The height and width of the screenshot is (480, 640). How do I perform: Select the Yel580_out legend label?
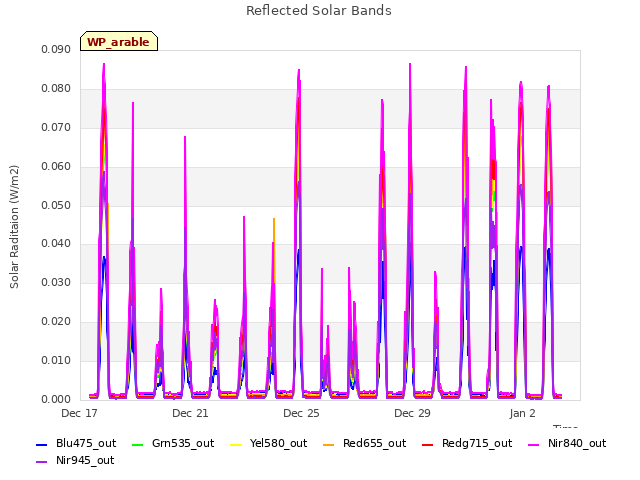[278, 444]
